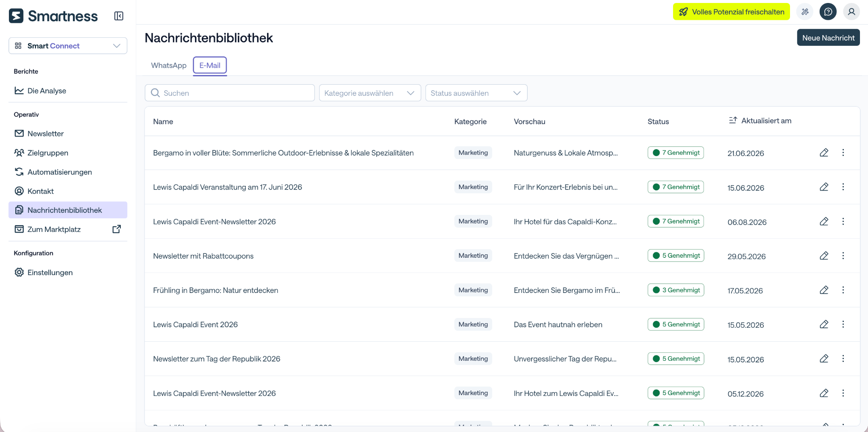The height and width of the screenshot is (432, 868).
Task: Switch to the E-Mail tab
Action: (210, 65)
